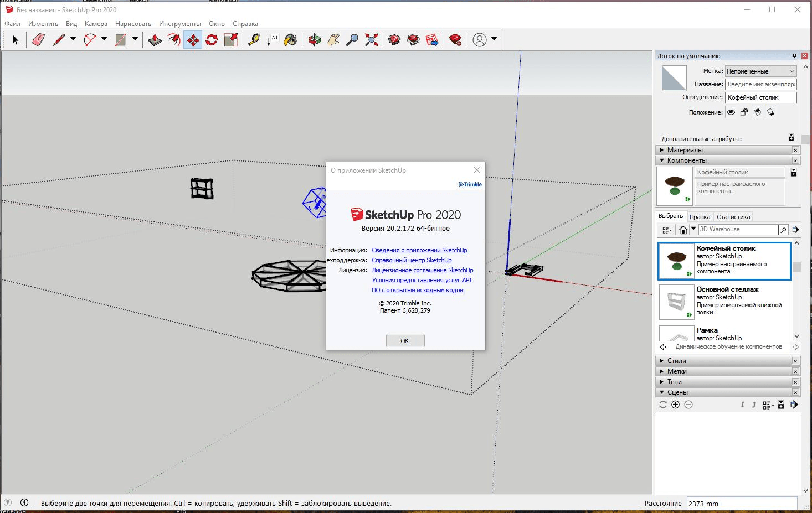Activate the Line tool
812x513 pixels.
[x=58, y=39]
